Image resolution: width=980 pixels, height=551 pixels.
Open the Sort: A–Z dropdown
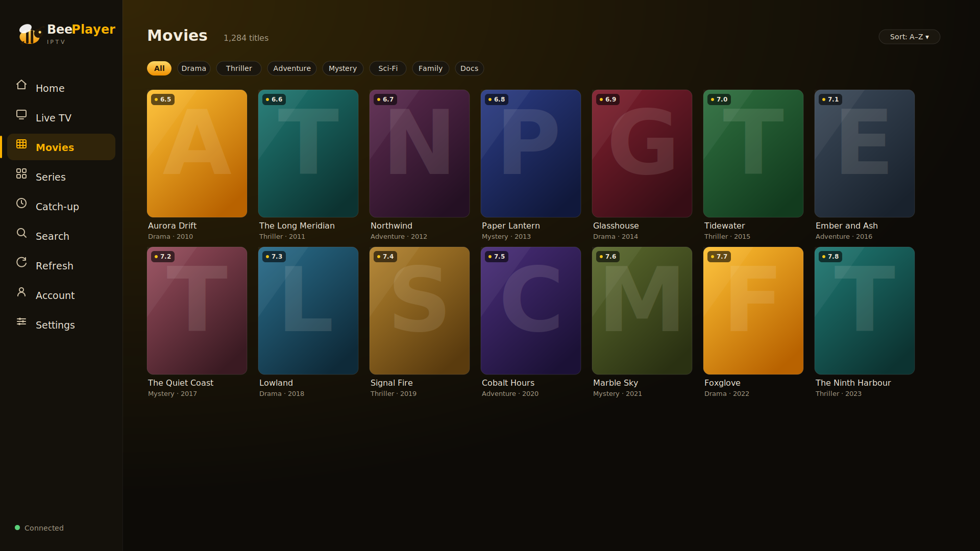(x=909, y=37)
